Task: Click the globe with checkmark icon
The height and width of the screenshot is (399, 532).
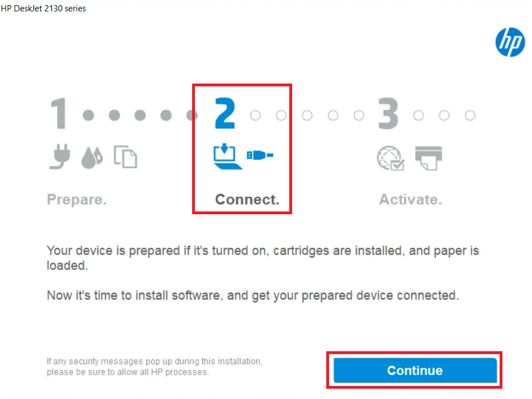Action: (390, 158)
